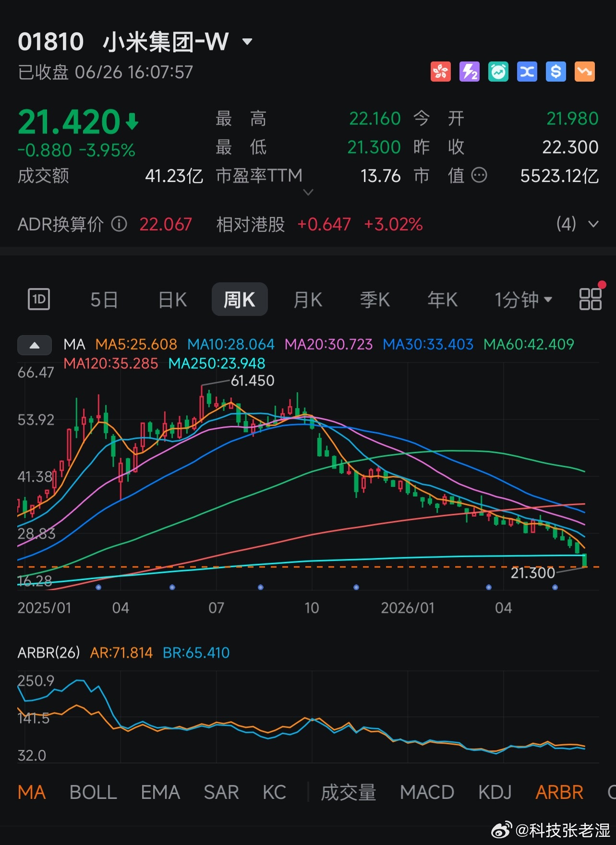Tap the MA10:28.064 legend value
This screenshot has width=616, height=845.
pos(231,344)
